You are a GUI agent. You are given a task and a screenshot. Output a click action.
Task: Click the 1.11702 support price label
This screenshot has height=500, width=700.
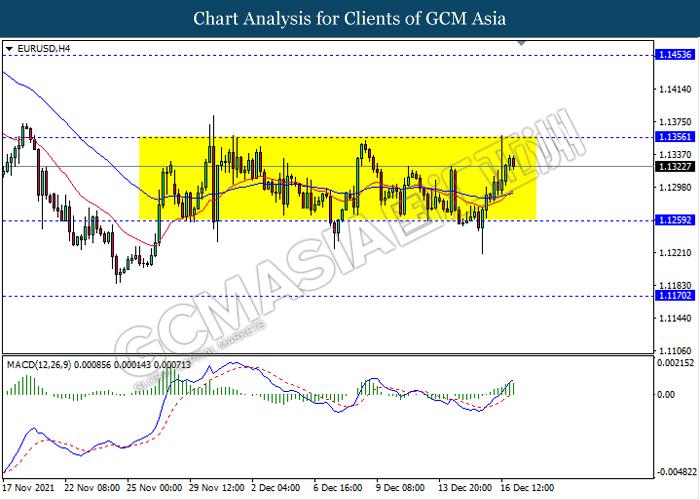pos(675,296)
